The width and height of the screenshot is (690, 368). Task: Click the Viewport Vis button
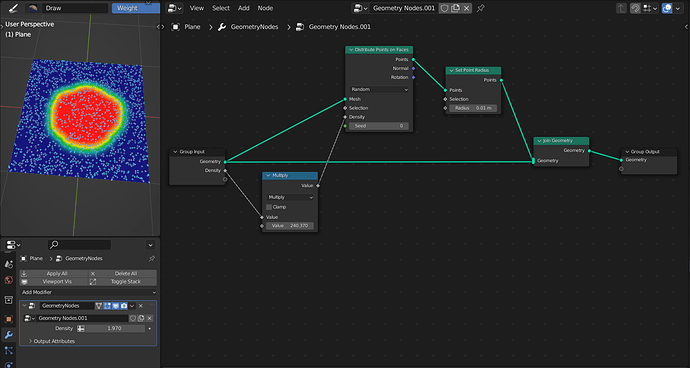(x=54, y=281)
